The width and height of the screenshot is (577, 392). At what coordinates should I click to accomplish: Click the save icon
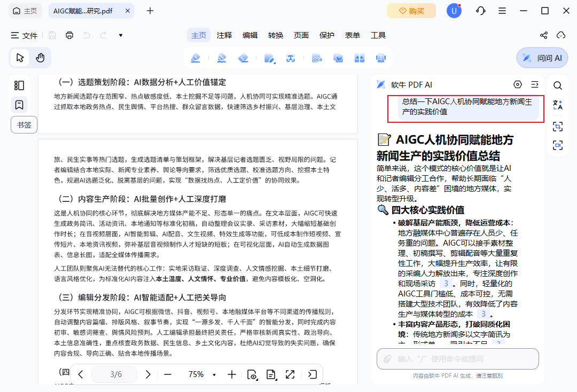click(x=52, y=35)
